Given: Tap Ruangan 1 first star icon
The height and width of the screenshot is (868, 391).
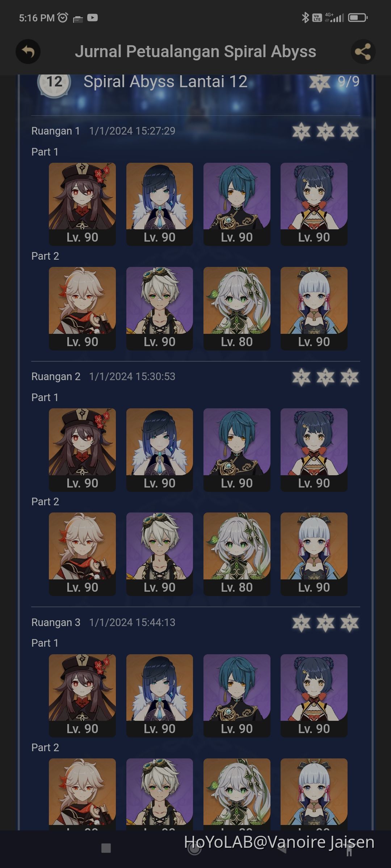Looking at the screenshot, I should point(301,131).
